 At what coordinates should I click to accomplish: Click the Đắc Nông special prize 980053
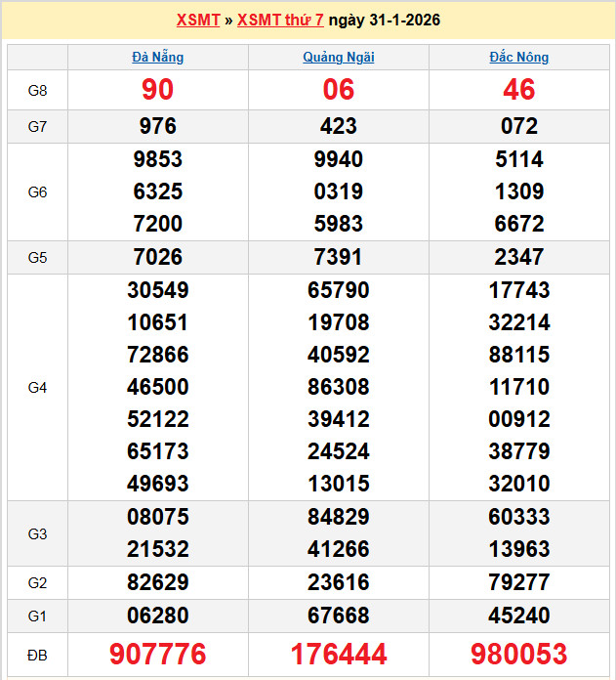(x=518, y=654)
